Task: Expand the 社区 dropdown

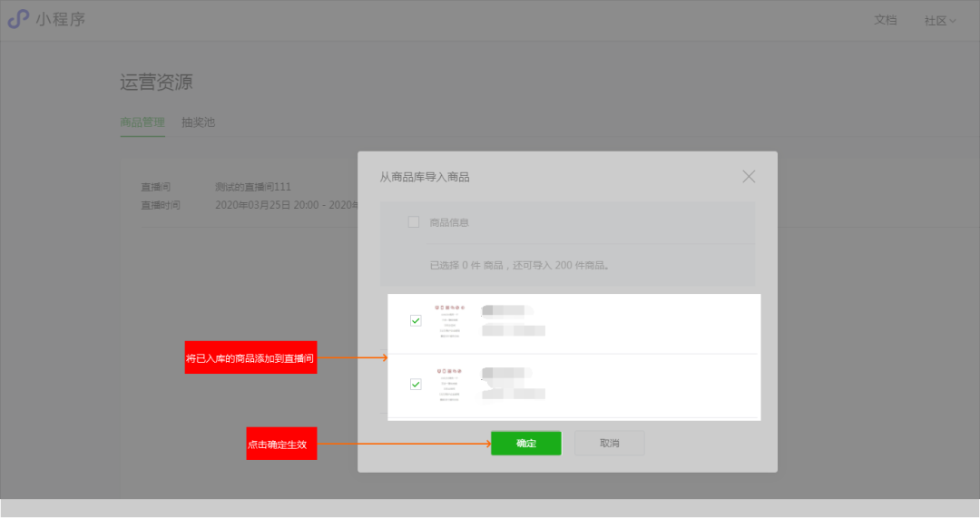Action: (x=940, y=21)
